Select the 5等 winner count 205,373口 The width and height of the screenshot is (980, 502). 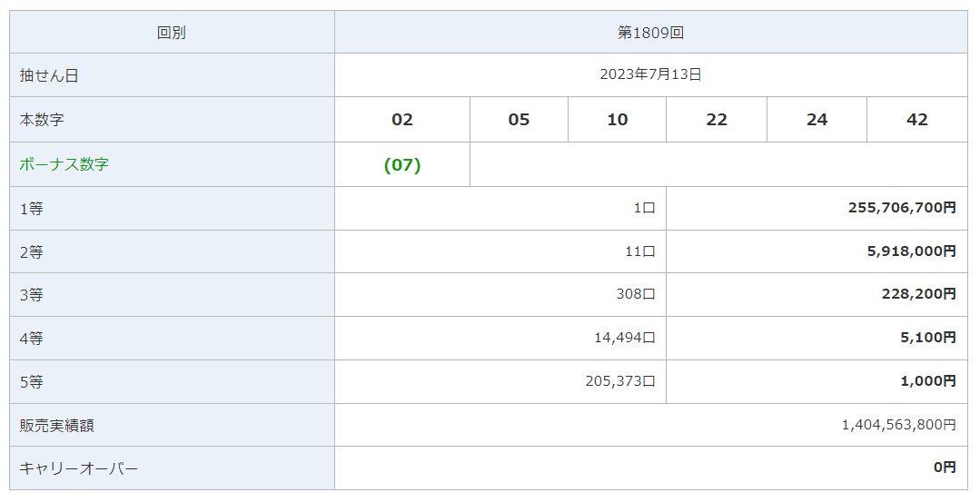[620, 381]
